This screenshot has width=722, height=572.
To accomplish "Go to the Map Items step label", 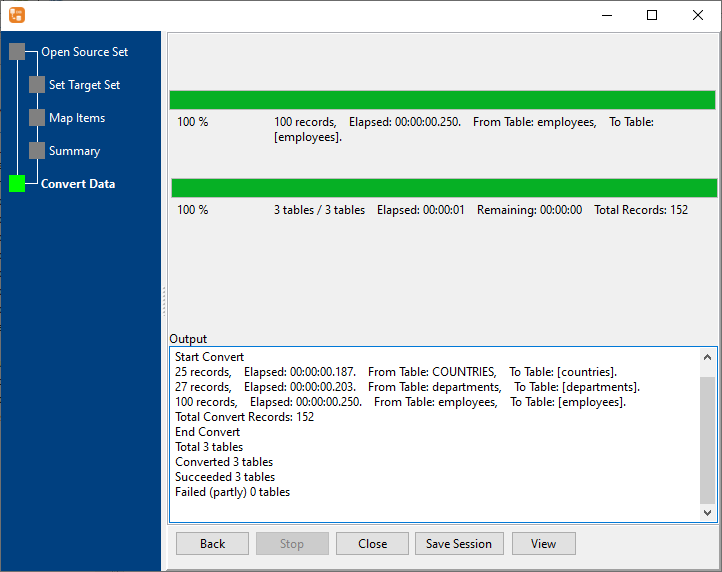I will tap(77, 118).
